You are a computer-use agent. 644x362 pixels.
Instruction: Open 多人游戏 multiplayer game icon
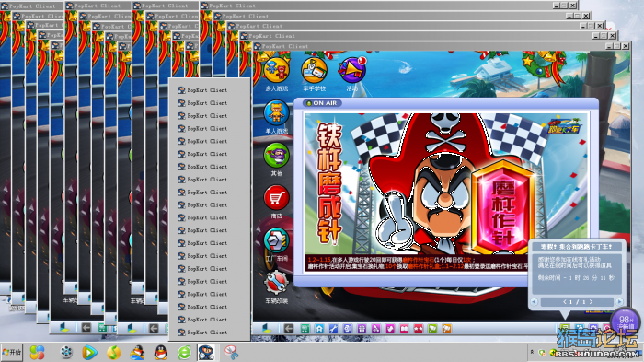[276, 70]
